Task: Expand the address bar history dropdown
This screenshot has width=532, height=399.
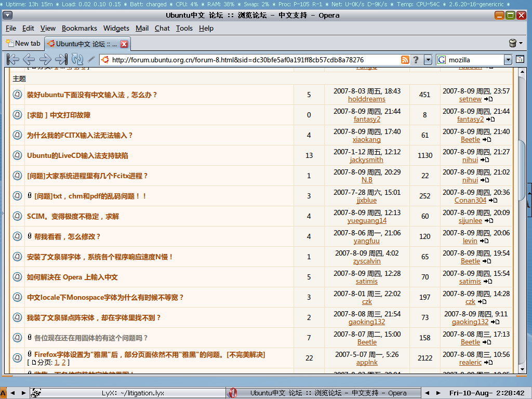Action: coord(428,60)
